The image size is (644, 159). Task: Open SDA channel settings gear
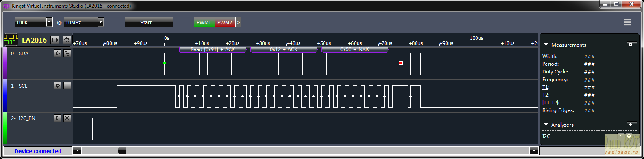coord(58,53)
